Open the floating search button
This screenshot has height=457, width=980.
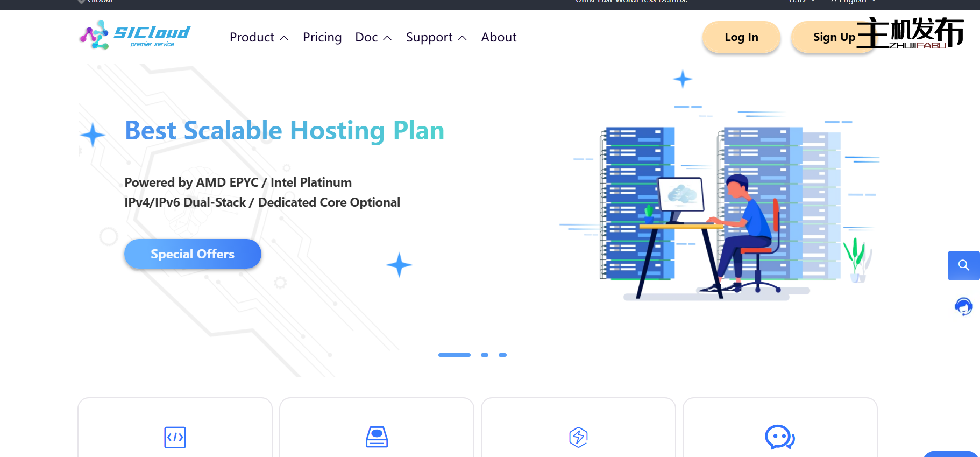(963, 265)
